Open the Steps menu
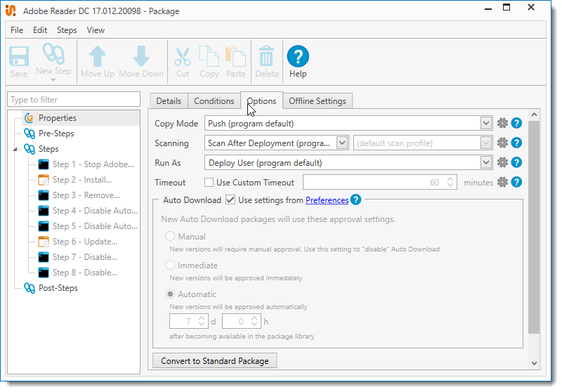Screen dimensions: 562x392 [67, 30]
